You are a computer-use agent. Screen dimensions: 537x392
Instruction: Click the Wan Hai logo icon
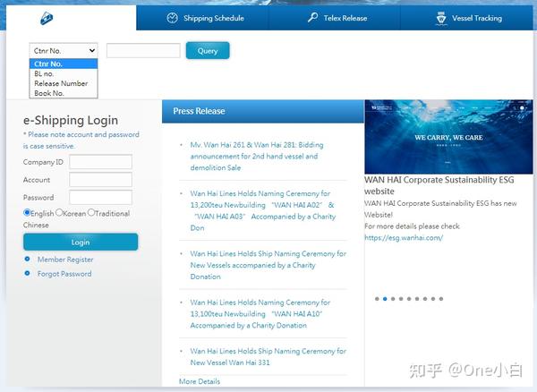(47, 18)
